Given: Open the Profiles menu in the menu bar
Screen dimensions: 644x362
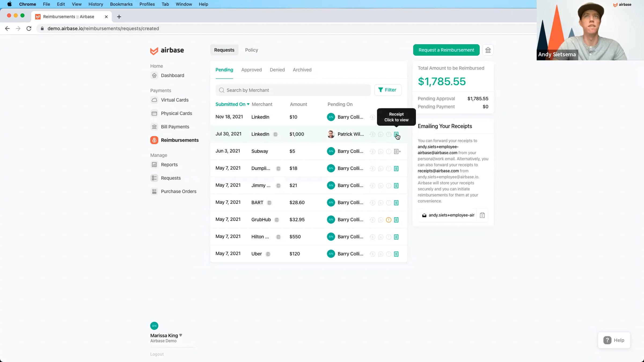Looking at the screenshot, I should (x=147, y=4).
